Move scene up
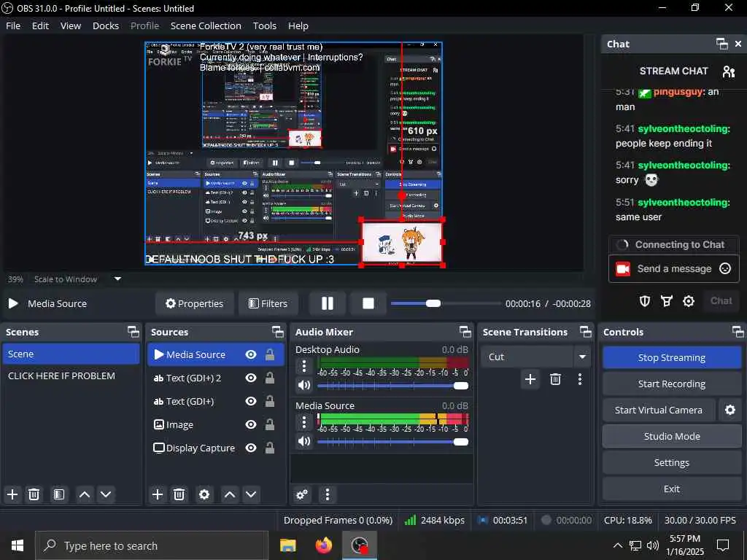This screenshot has height=560, width=747. (x=85, y=494)
